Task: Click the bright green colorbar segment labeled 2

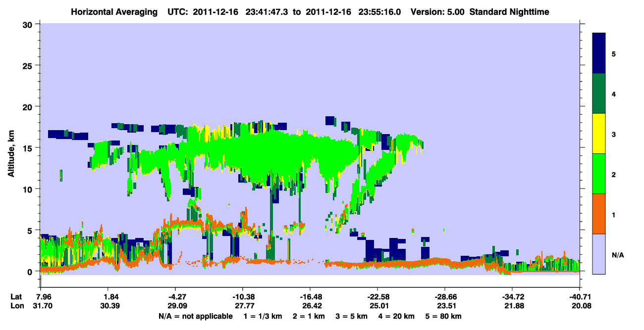Action: point(599,173)
